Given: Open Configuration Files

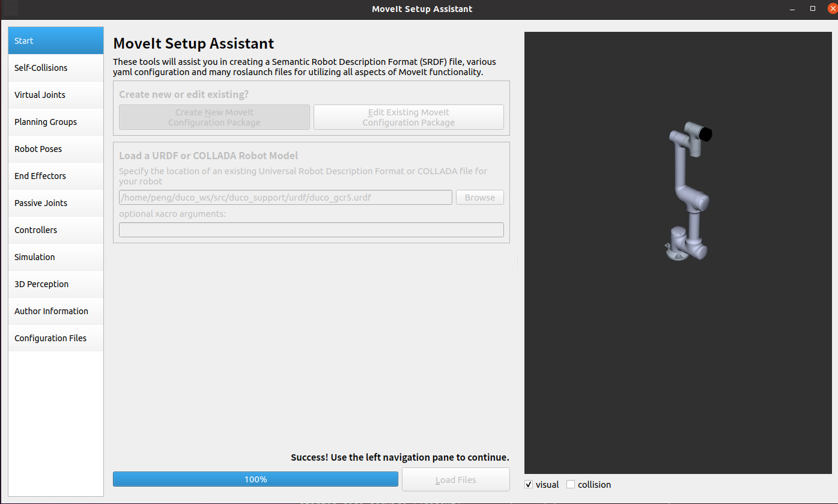Looking at the screenshot, I should pos(56,338).
